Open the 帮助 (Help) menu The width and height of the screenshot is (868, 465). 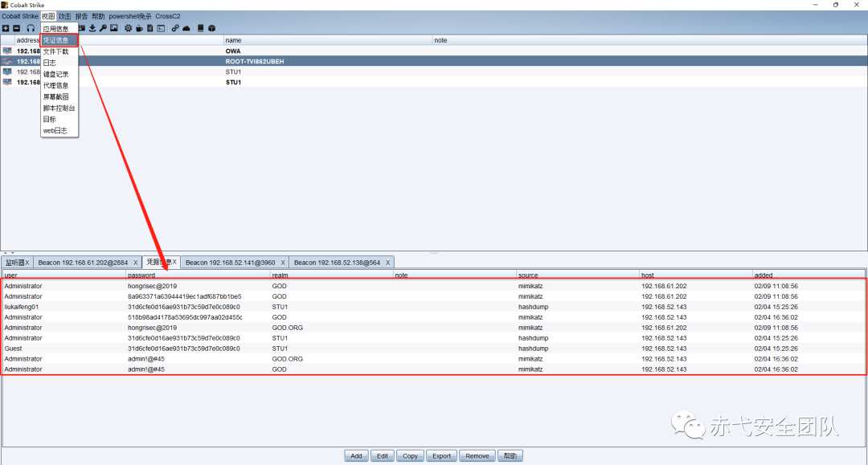tap(98, 16)
